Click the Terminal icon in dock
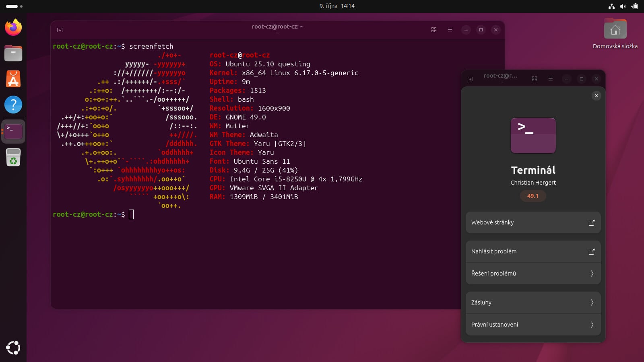644x362 pixels. click(13, 131)
